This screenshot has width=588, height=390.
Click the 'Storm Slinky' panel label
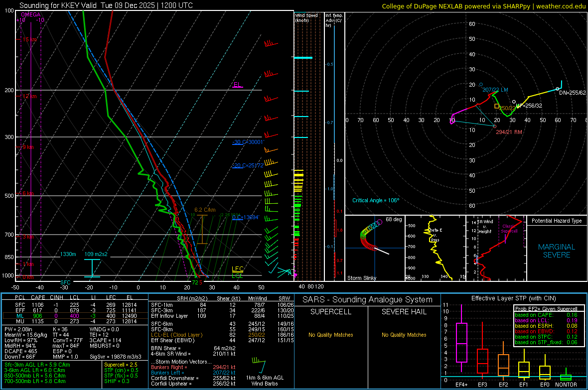click(361, 278)
